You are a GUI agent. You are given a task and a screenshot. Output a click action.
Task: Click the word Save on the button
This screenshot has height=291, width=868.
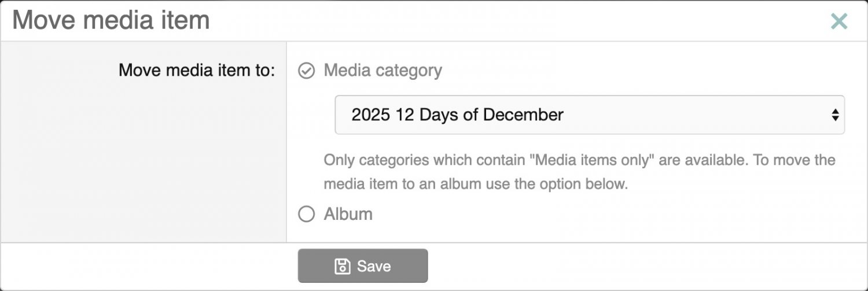[x=374, y=266]
